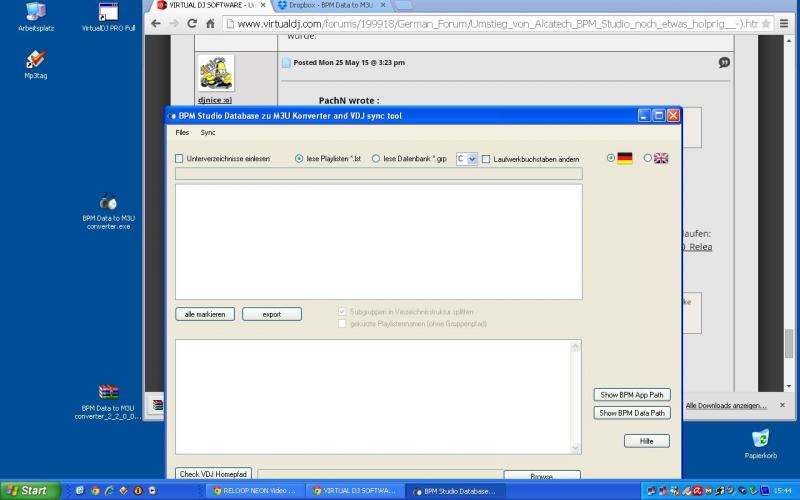Click the clock in the system tray
This screenshot has width=800, height=500.
783,491
